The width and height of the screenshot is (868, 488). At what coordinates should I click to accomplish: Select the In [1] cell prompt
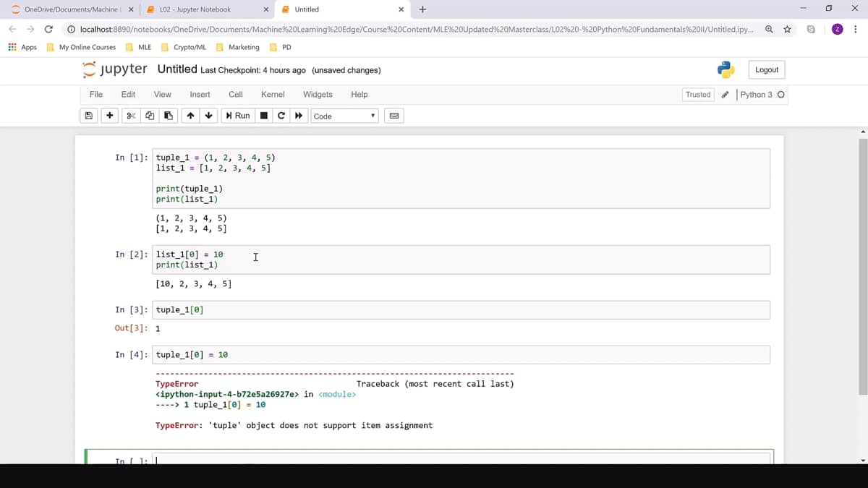pos(132,158)
